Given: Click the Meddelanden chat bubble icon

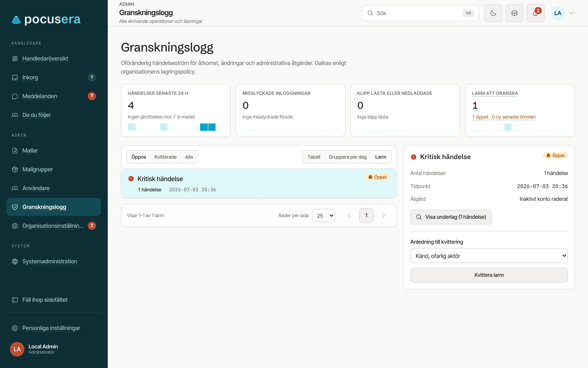Looking at the screenshot, I should point(15,96).
